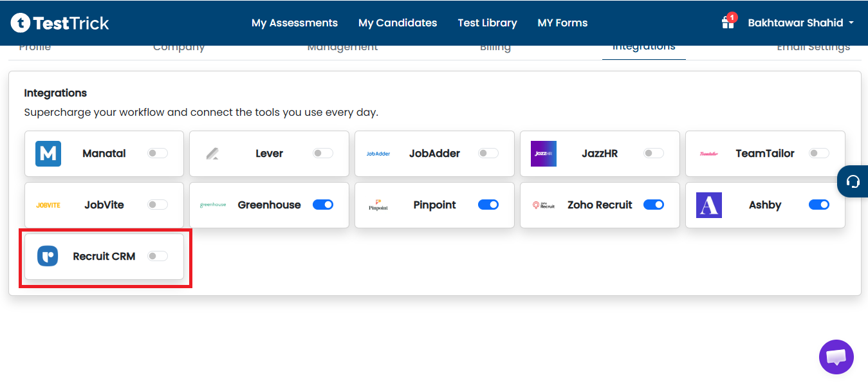Switch to the Management tab
Image resolution: width=868 pixels, height=384 pixels.
(342, 48)
